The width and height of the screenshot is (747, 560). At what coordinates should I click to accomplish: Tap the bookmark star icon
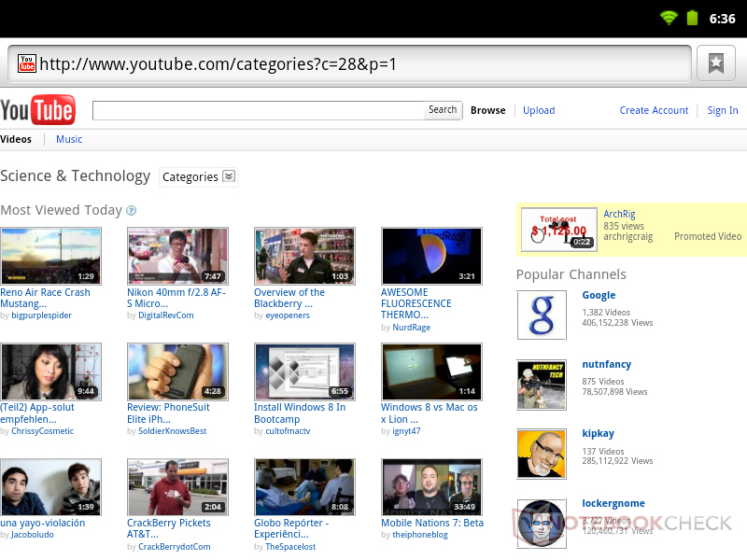pyautogui.click(x=715, y=63)
